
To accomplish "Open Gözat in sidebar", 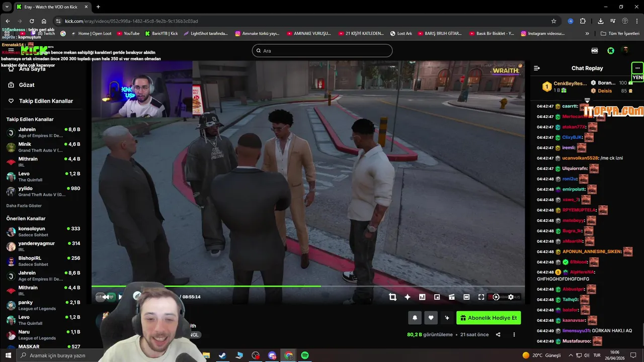I will coord(27,85).
